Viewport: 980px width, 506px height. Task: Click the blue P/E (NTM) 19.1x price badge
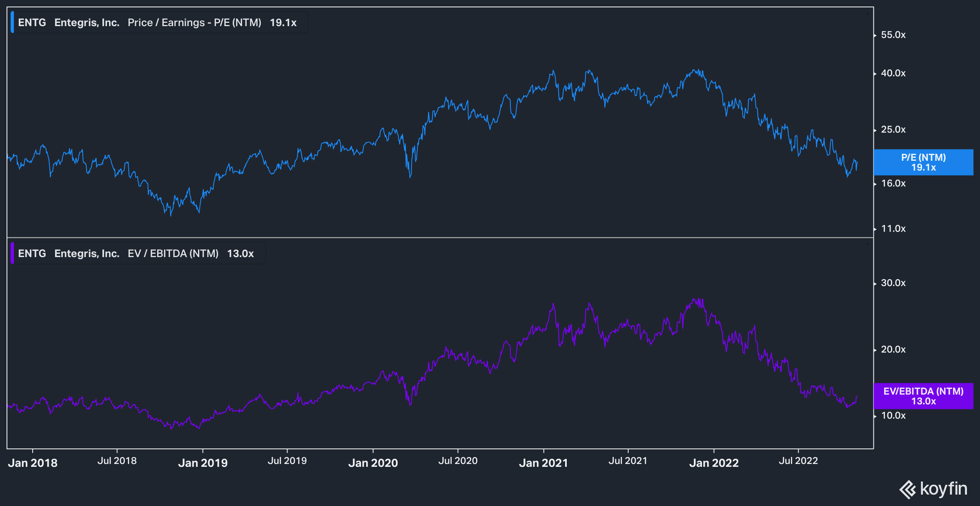(x=923, y=162)
